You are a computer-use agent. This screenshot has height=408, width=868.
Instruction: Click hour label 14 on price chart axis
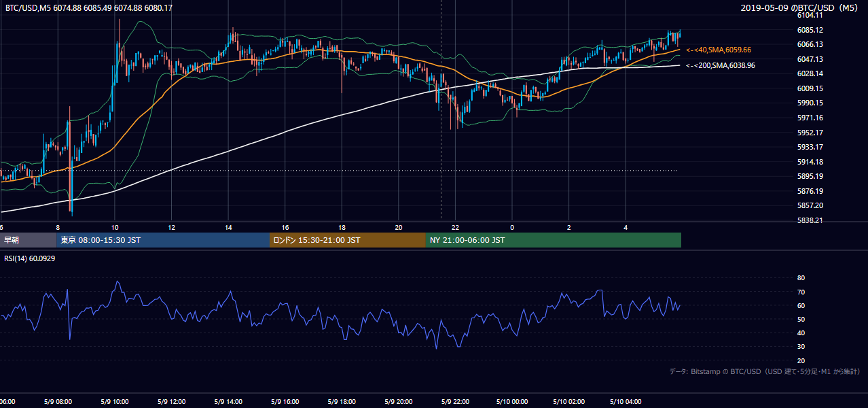[228, 228]
